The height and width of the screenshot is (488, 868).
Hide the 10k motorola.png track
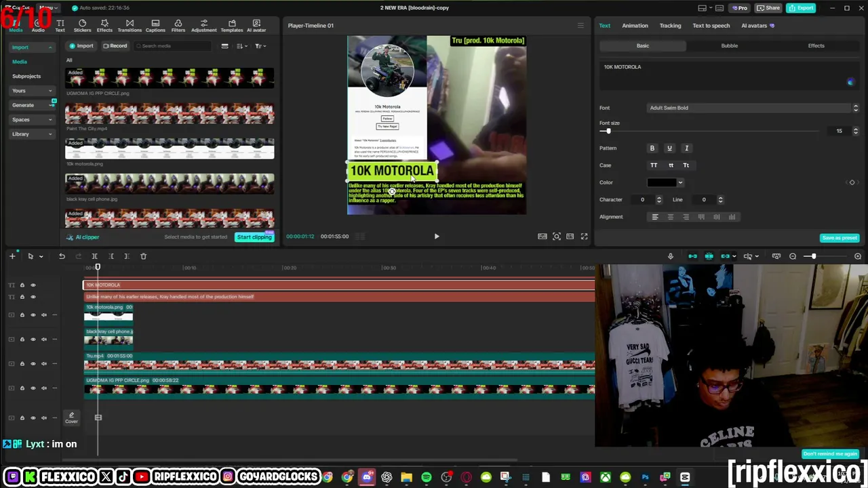[x=33, y=315]
